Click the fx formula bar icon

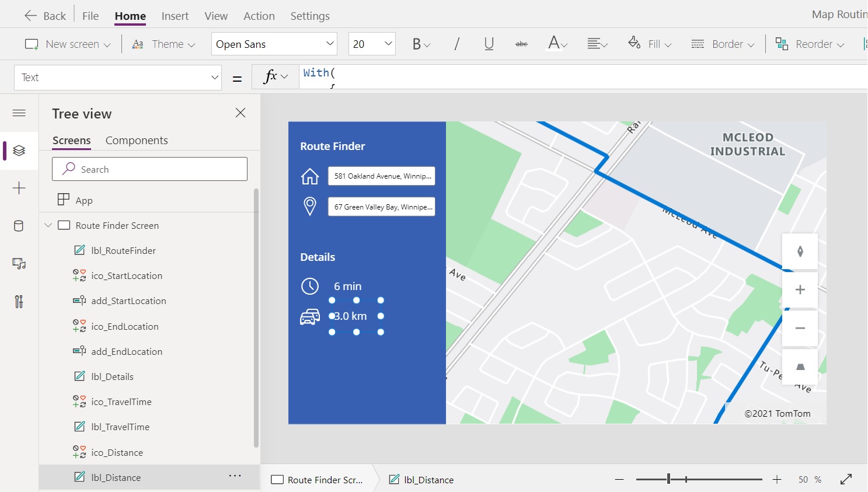[x=271, y=76]
